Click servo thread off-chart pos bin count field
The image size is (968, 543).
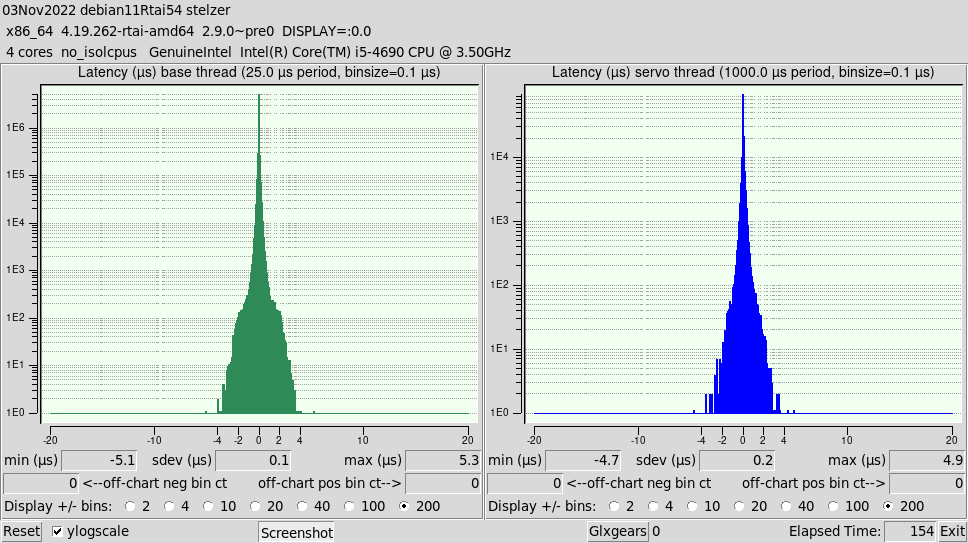(927, 483)
